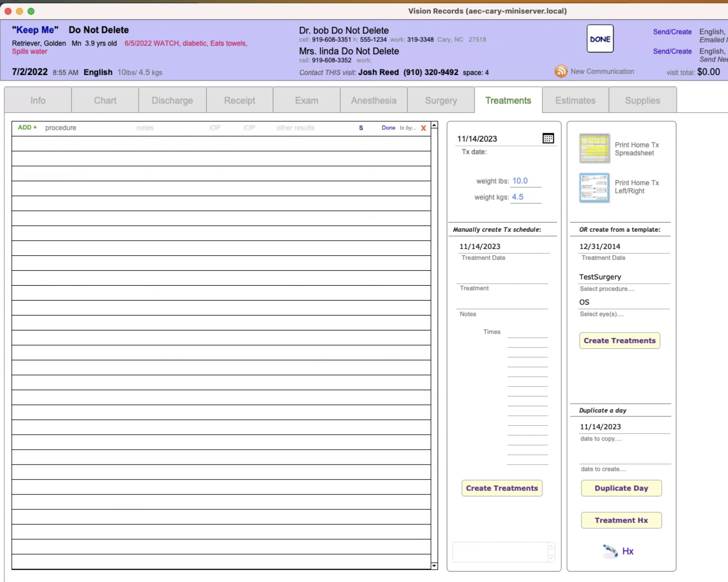Open the Select eye(s) field showing OS
728x582 pixels.
(x=623, y=302)
